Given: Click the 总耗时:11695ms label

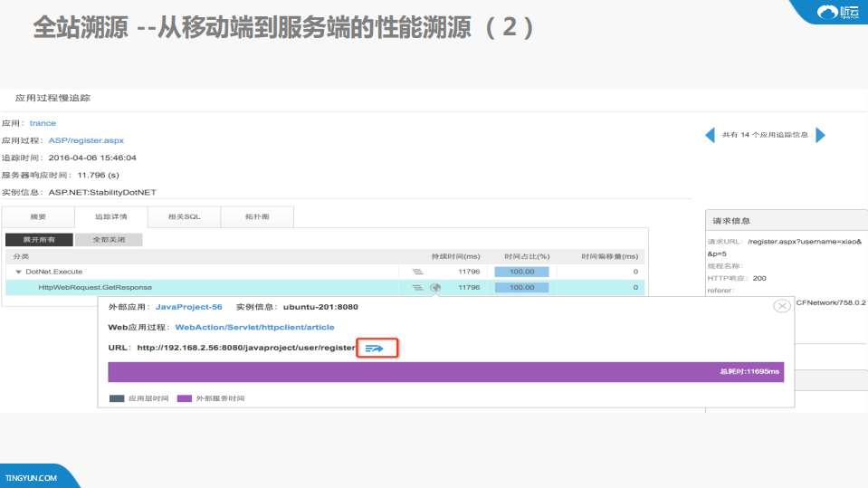Looking at the screenshot, I should [749, 372].
